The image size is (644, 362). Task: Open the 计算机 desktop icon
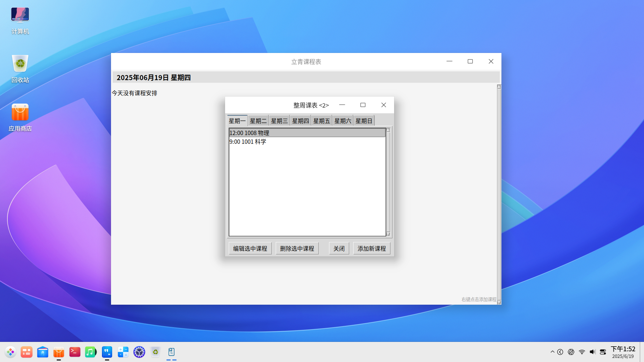pos(20,21)
